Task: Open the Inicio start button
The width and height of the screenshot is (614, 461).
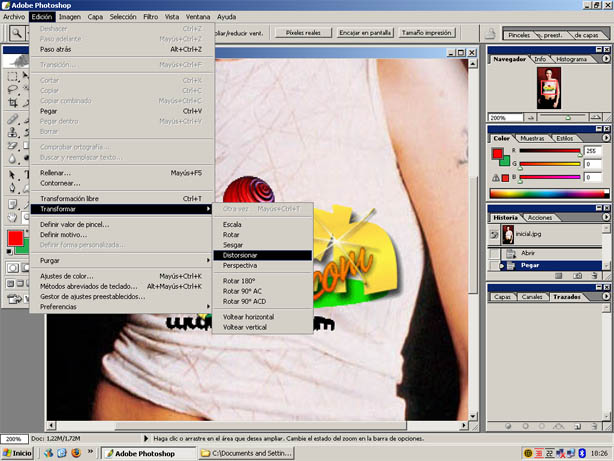Action: pyautogui.click(x=17, y=453)
